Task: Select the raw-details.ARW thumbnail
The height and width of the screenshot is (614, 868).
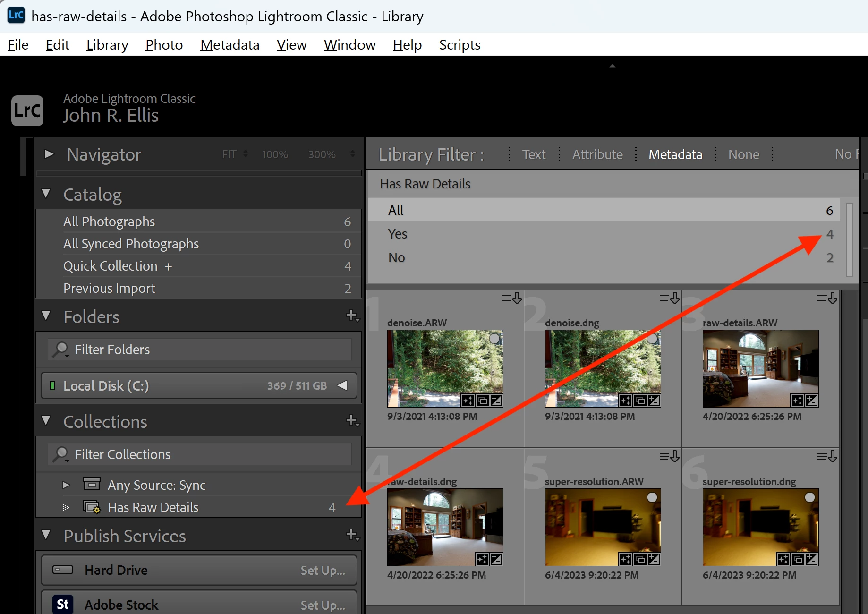Action: click(x=761, y=368)
